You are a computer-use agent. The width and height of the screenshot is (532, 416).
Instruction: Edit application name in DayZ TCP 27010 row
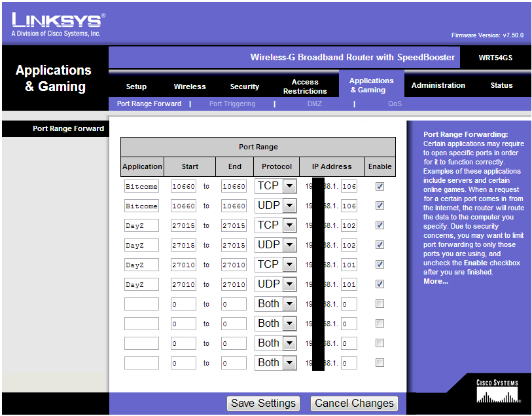click(141, 265)
